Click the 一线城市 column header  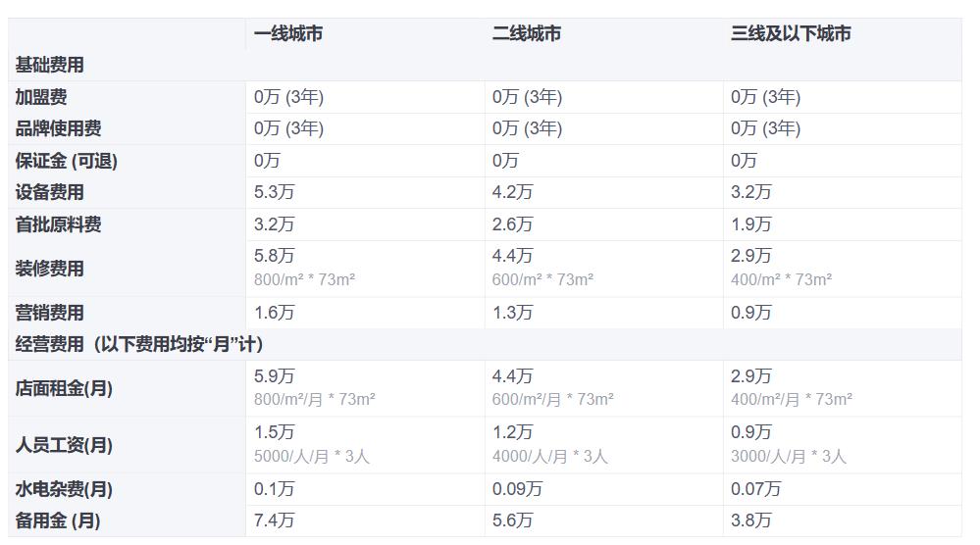(287, 33)
